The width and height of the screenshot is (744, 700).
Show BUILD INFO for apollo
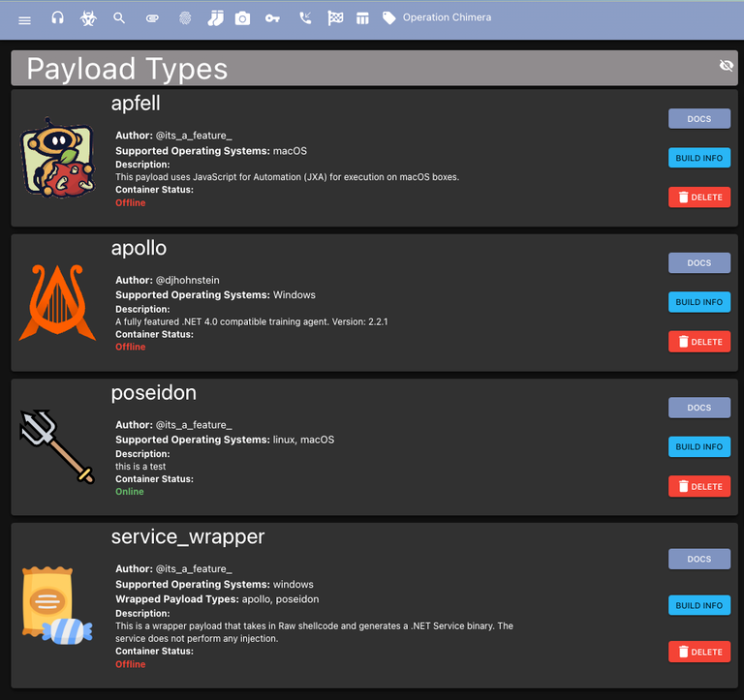pyautogui.click(x=698, y=302)
